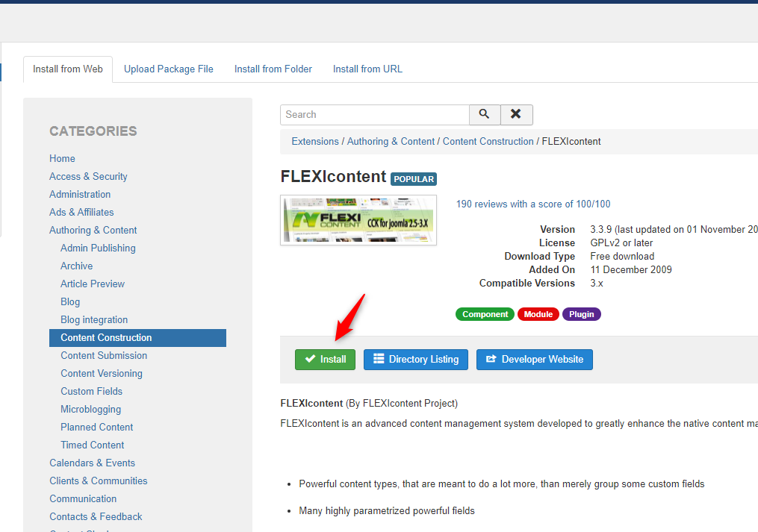Image resolution: width=758 pixels, height=532 pixels.
Task: Open Communication category
Action: [x=83, y=498]
